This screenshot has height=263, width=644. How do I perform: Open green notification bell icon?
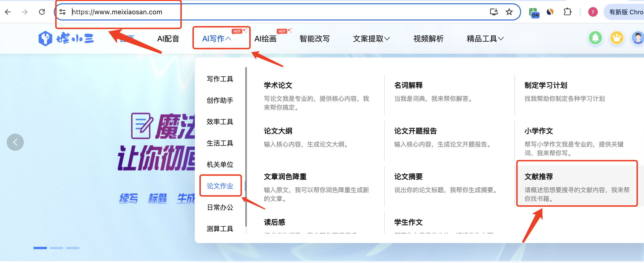[x=595, y=38]
